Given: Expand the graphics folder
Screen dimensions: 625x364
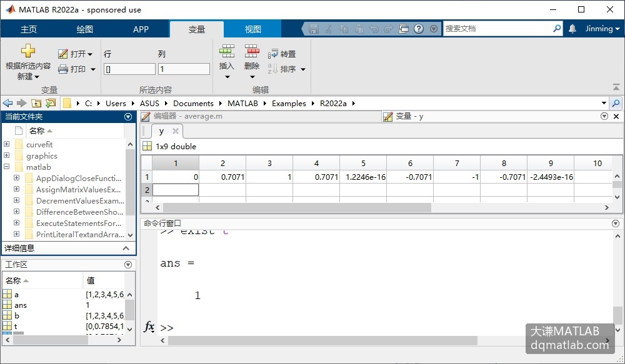Looking at the screenshot, I should 6,155.
